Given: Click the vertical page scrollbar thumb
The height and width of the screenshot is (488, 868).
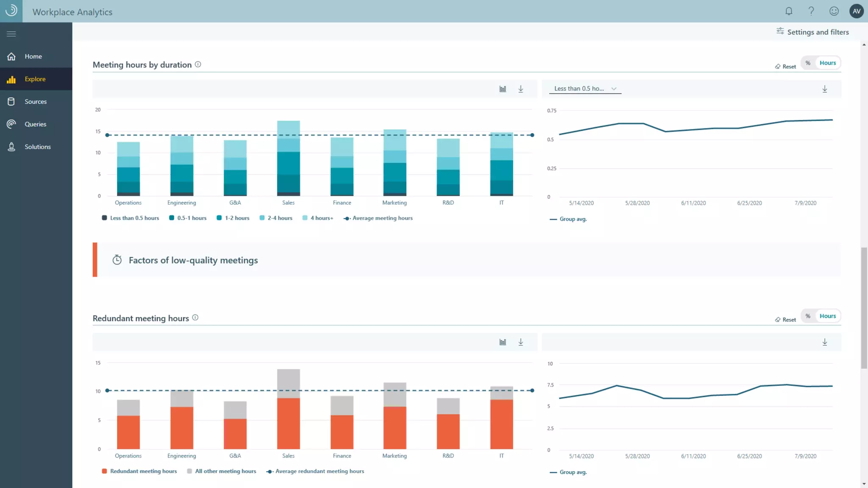Looking at the screenshot, I should click(864, 308).
